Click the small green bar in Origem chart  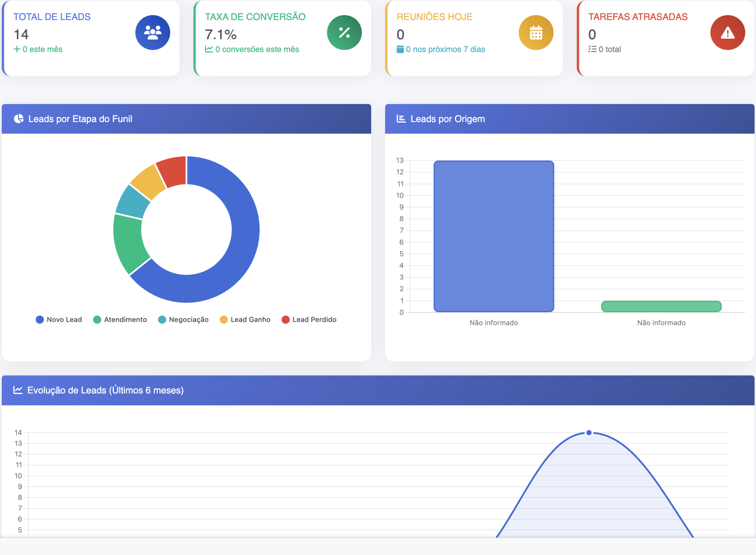click(x=661, y=306)
